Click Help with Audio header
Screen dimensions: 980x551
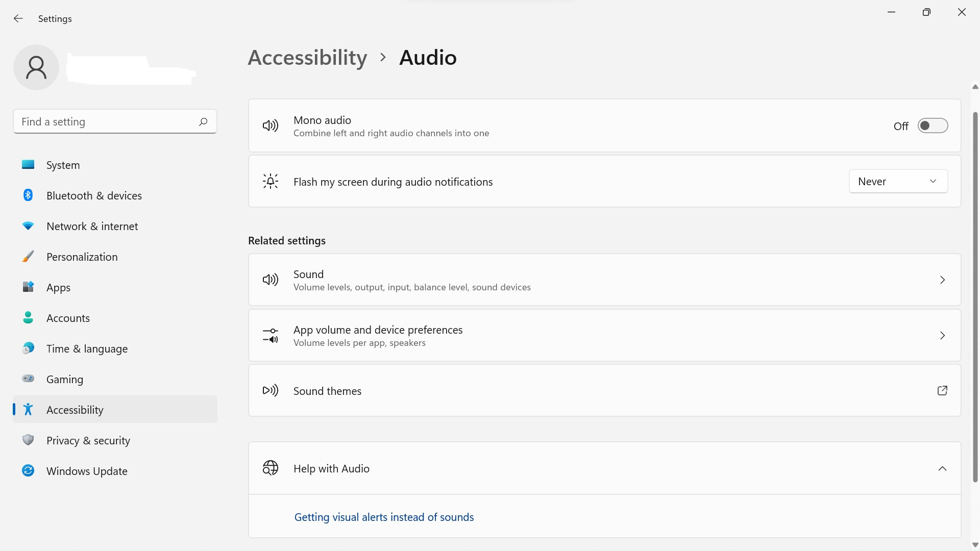pos(604,468)
